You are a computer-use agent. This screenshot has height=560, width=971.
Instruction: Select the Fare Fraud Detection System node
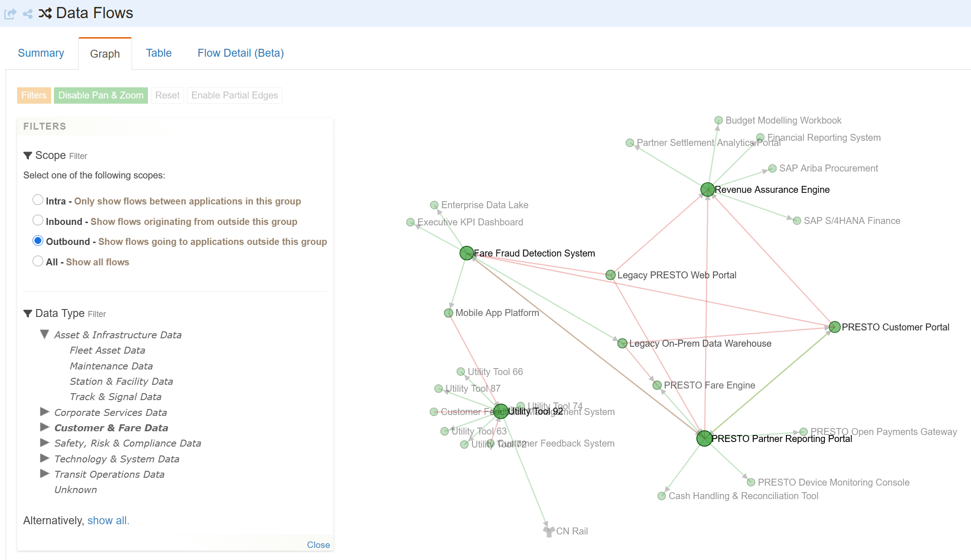coord(466,253)
